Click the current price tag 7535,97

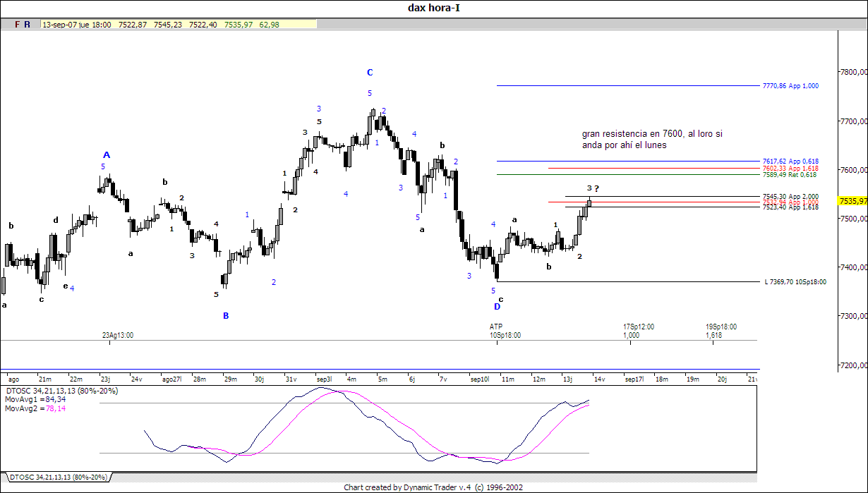(x=852, y=201)
